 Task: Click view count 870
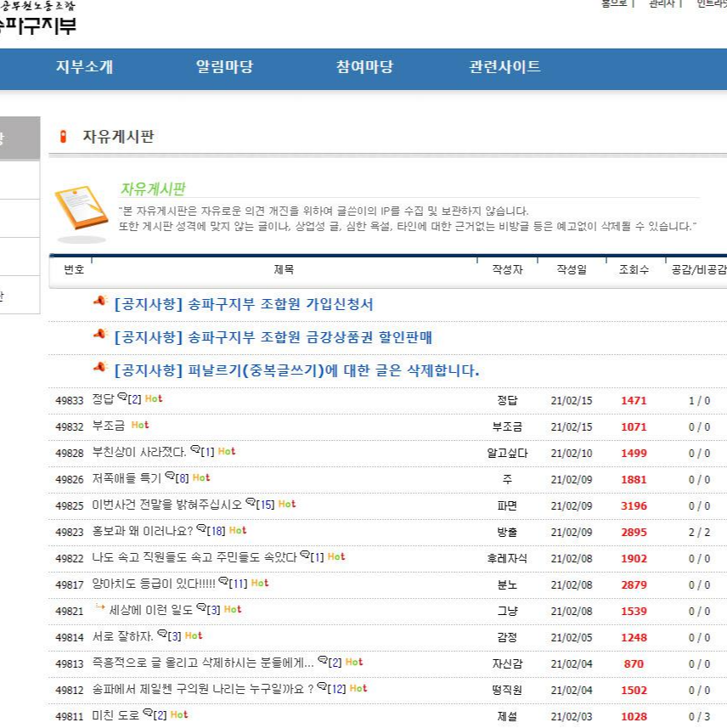pyautogui.click(x=634, y=664)
